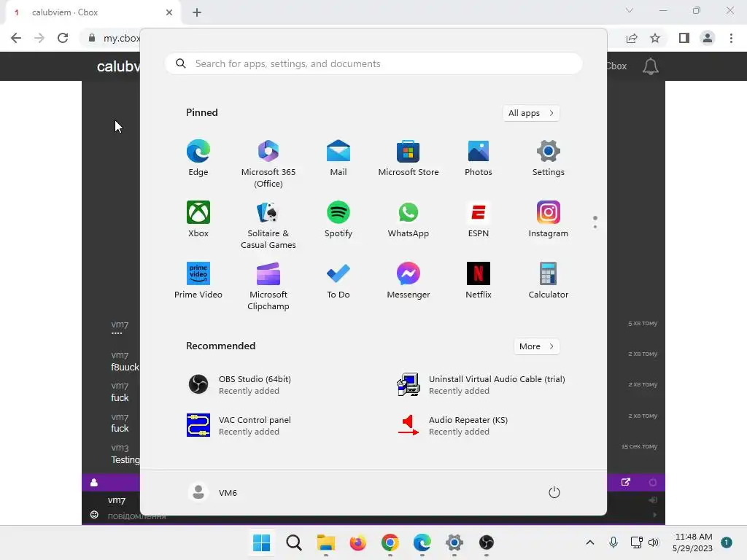The height and width of the screenshot is (560, 747).
Task: Launch Prime Video
Action: (x=198, y=281)
